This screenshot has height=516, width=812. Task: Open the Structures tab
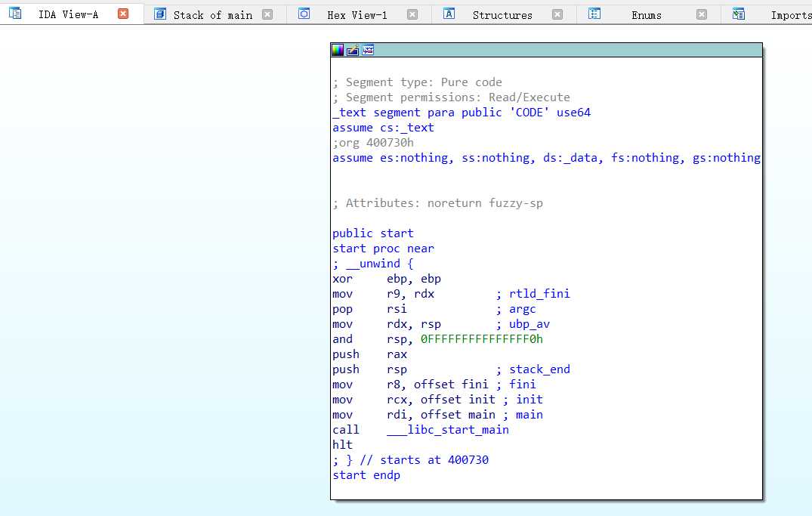[x=502, y=15]
